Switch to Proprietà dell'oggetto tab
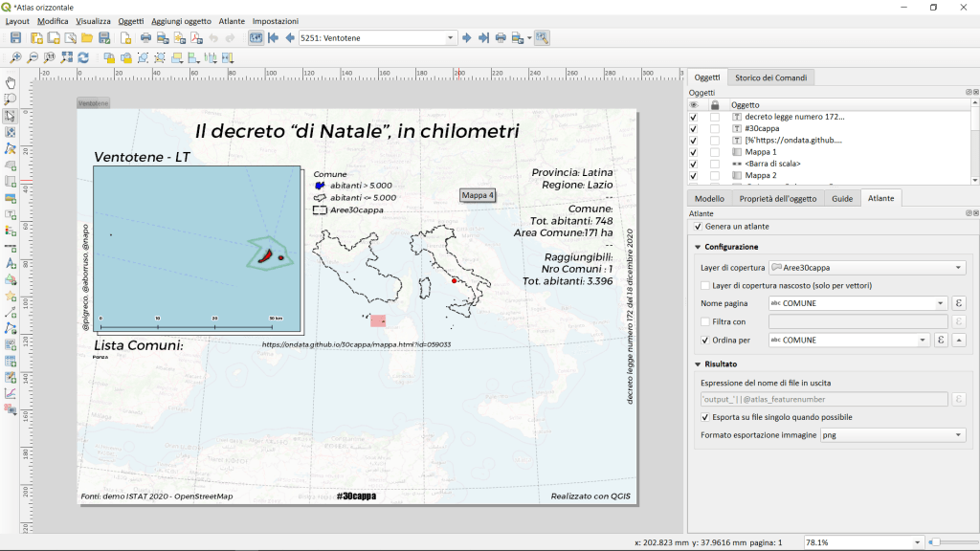This screenshot has height=551, width=980. pos(776,198)
